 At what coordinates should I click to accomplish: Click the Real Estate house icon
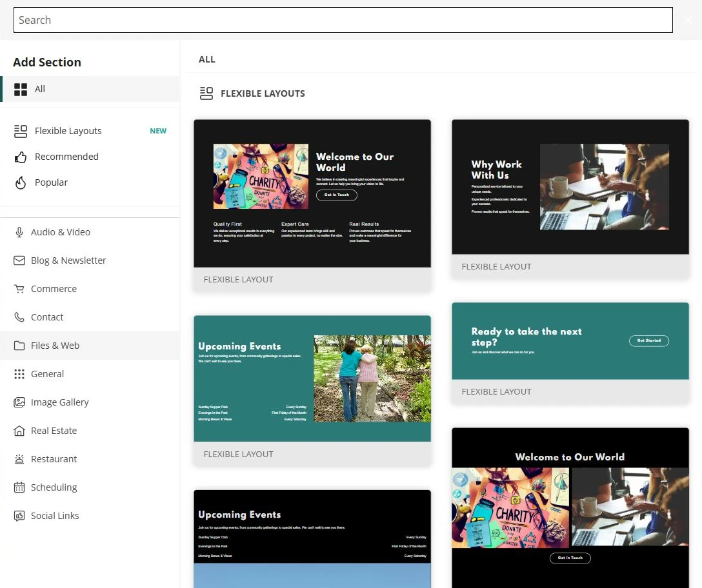click(x=19, y=431)
